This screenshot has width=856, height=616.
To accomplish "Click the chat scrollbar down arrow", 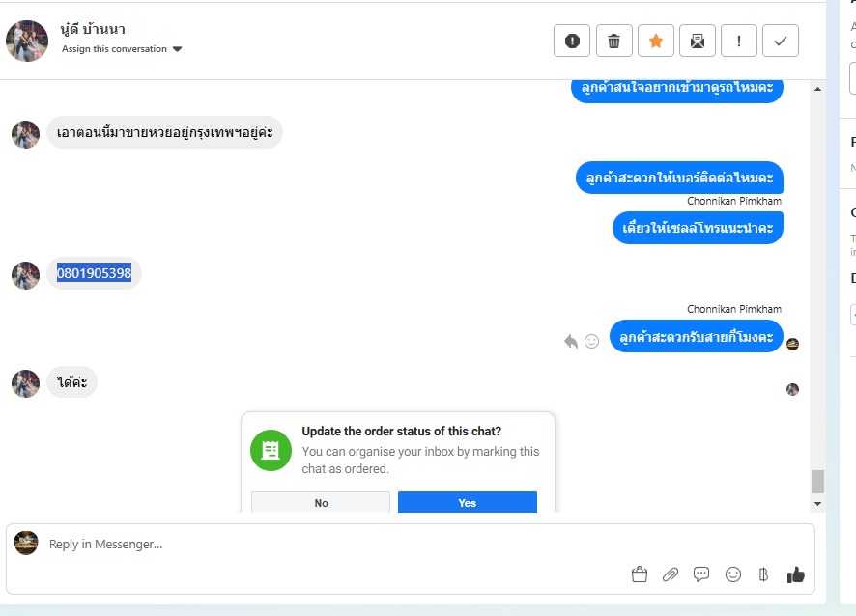I will tap(817, 504).
